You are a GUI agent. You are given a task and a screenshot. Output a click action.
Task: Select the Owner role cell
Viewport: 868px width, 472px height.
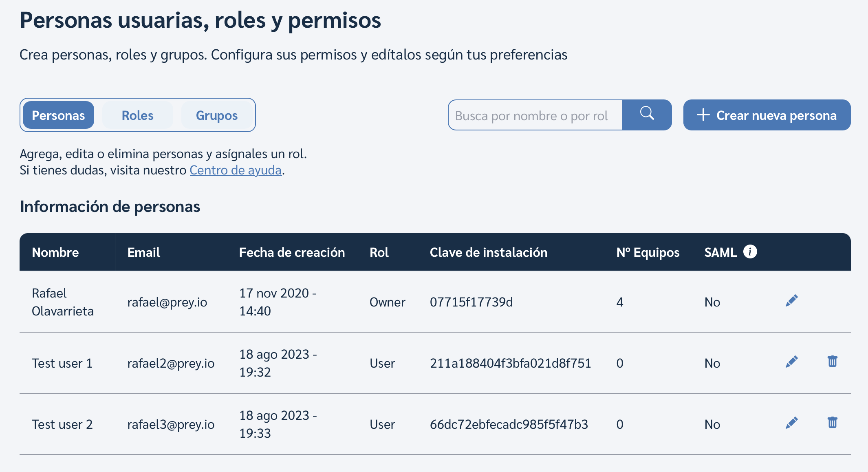pyautogui.click(x=387, y=302)
